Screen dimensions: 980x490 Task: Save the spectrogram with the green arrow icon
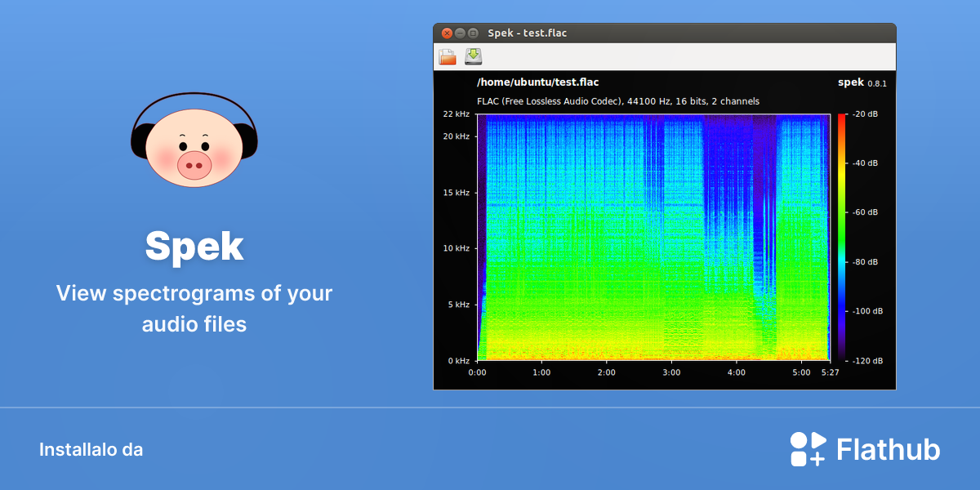474,56
